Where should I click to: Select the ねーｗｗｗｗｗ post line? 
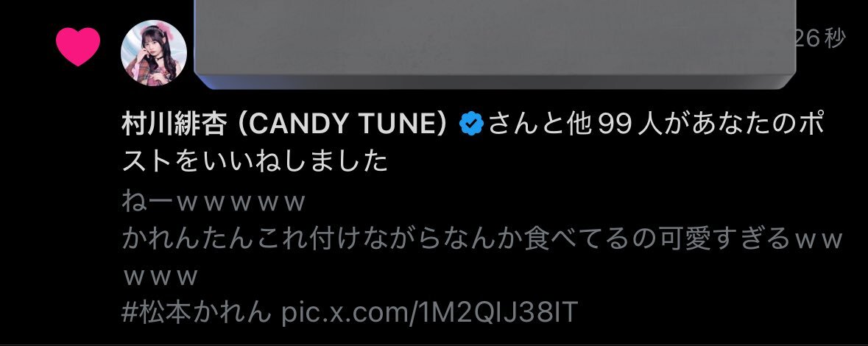(214, 202)
